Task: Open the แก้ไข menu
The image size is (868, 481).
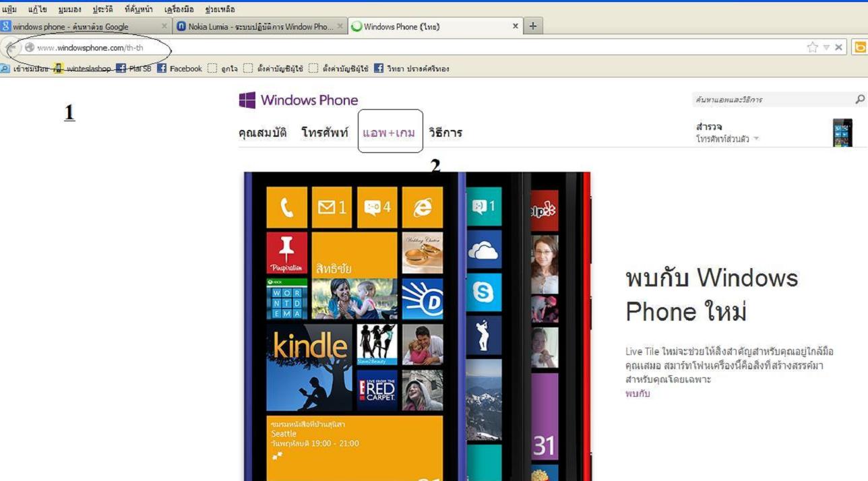Action: point(37,9)
